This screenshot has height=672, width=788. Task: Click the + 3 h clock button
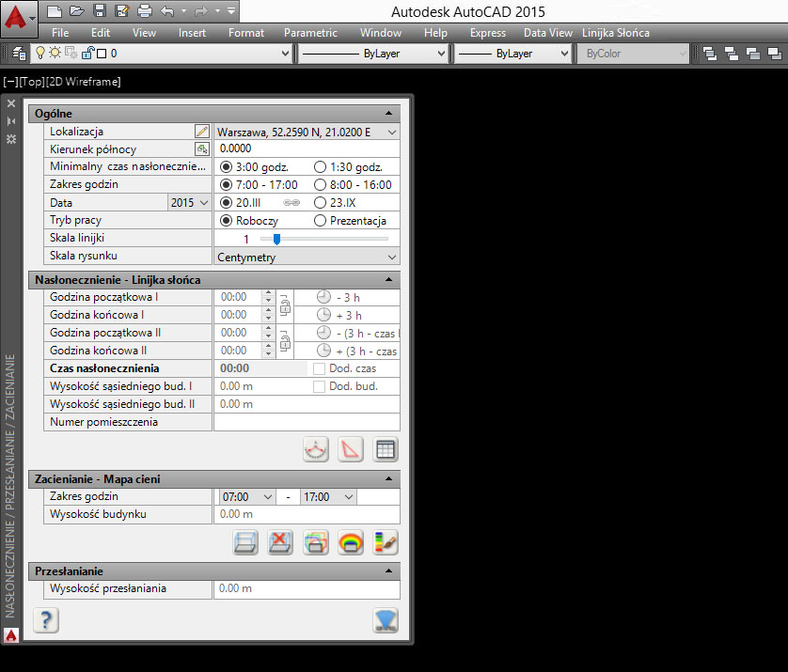[x=323, y=315]
